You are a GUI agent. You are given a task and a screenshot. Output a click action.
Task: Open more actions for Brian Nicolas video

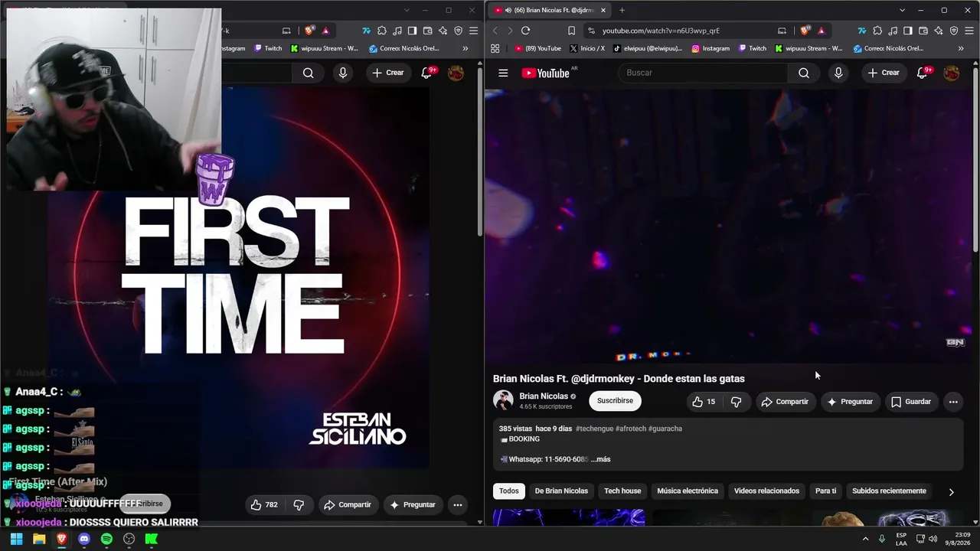pos(953,402)
